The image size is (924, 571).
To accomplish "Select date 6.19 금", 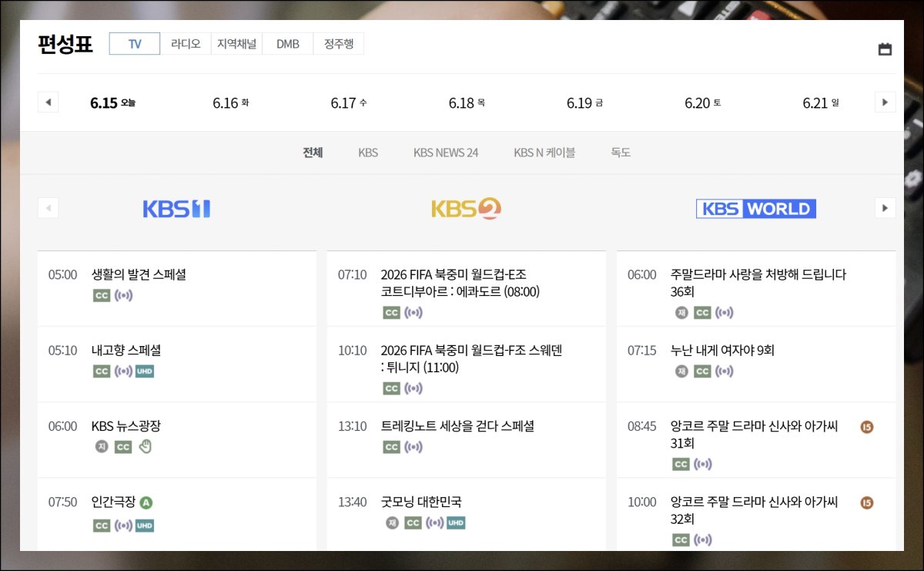I will 584,102.
